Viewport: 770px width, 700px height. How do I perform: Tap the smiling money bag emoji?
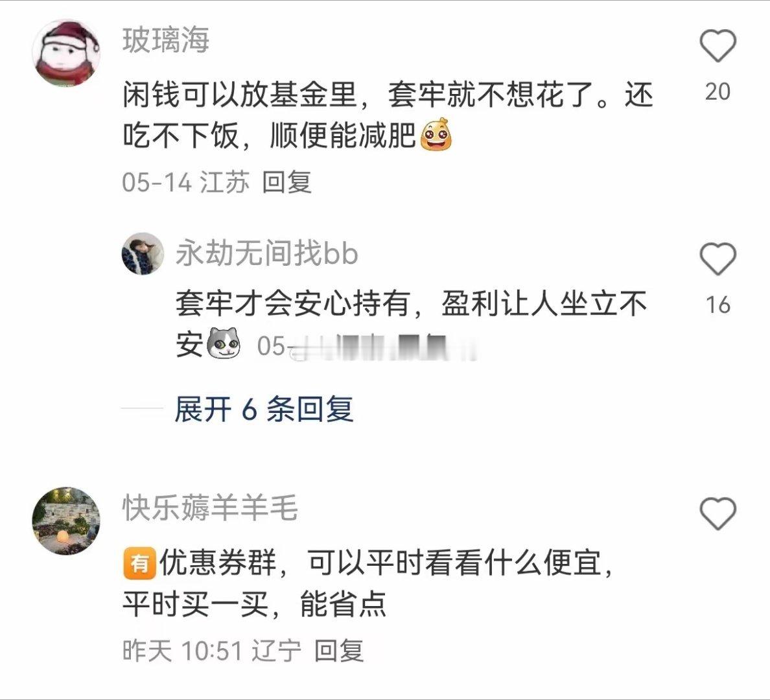[436, 134]
